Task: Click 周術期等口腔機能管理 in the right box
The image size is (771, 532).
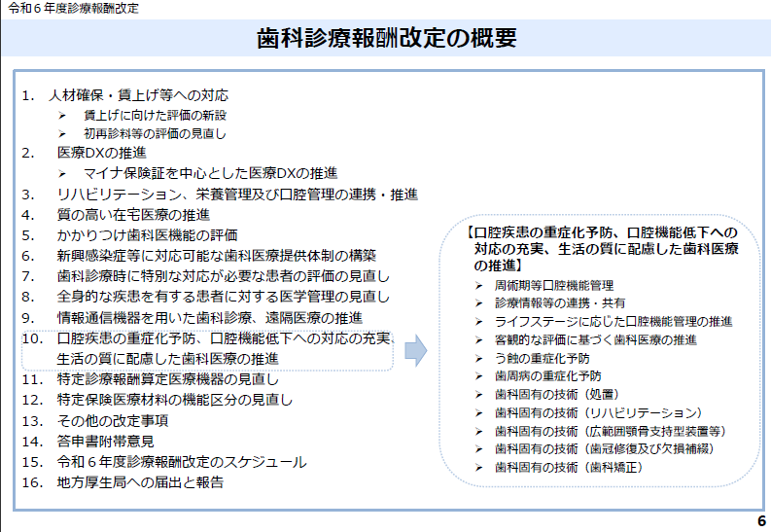Action: [x=553, y=285]
